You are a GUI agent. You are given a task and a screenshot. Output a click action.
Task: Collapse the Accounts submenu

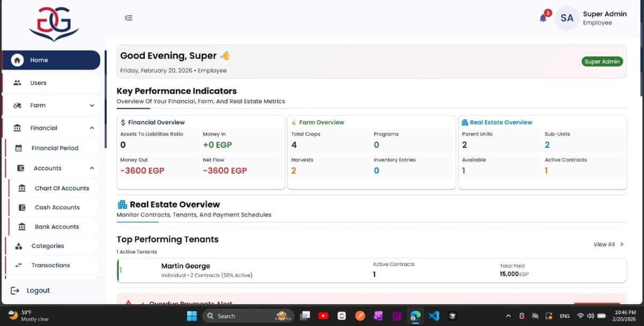[x=91, y=168]
